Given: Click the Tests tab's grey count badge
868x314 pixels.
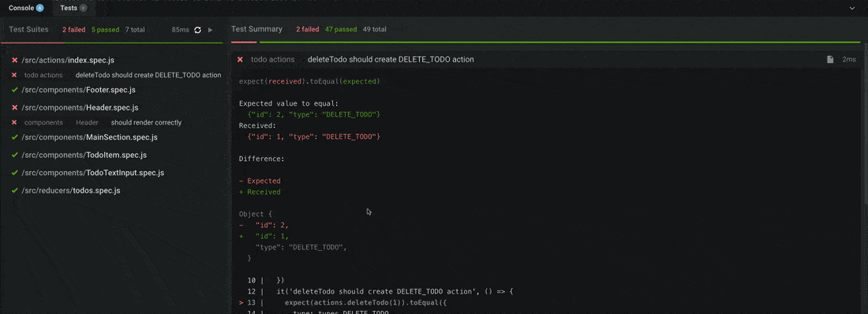Looking at the screenshot, I should (x=83, y=9).
